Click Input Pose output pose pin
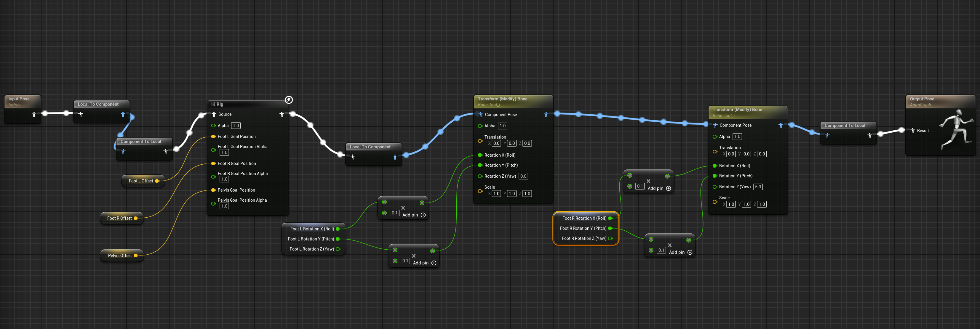Screen dimensions: 980x329 pos(34,114)
